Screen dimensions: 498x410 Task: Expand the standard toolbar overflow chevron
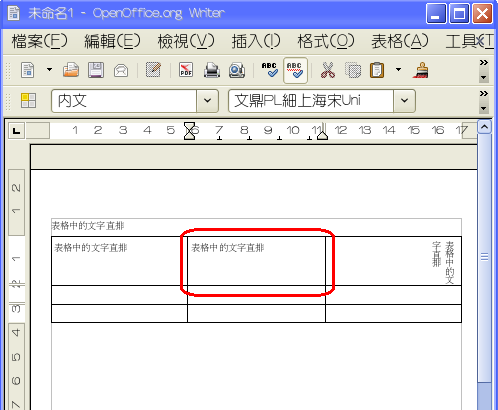484,63
